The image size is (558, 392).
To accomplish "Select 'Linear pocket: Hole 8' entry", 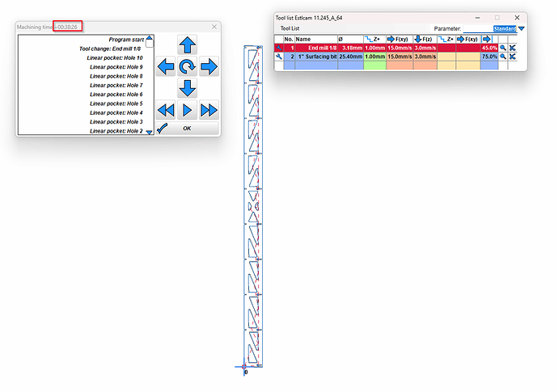I will [x=116, y=76].
